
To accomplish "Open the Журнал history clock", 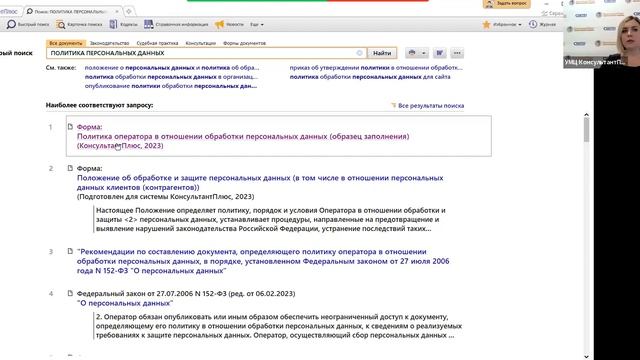I will (542, 24).
